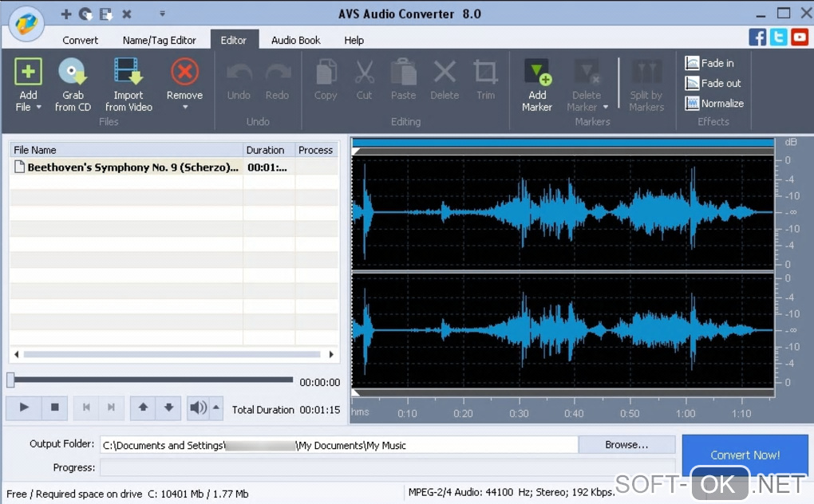Stop playback with the Stop button
Image resolution: width=814 pixels, height=504 pixels.
coord(54,408)
